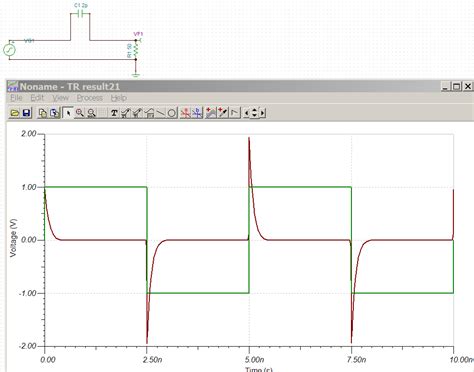Click the second pen icon before the house icon

tap(137, 113)
